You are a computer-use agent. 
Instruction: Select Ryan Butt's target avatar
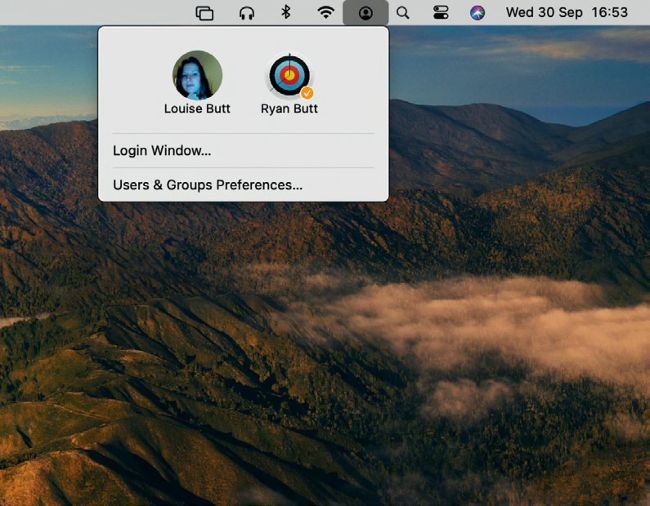289,75
